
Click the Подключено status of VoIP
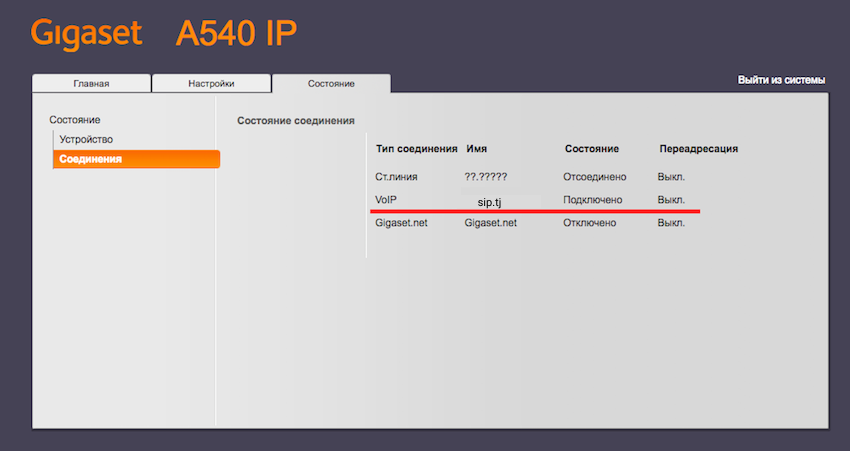pos(593,200)
